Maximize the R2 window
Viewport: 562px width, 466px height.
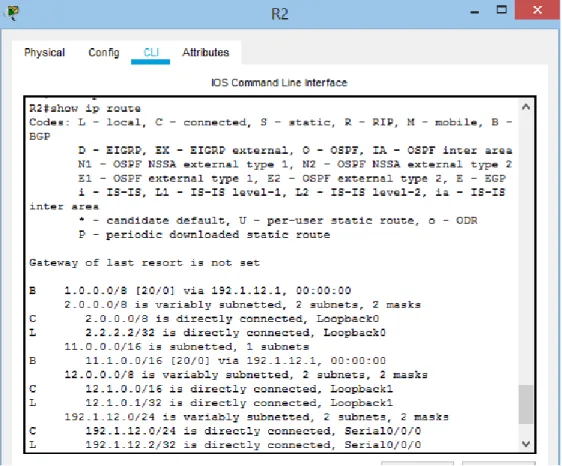(501, 10)
